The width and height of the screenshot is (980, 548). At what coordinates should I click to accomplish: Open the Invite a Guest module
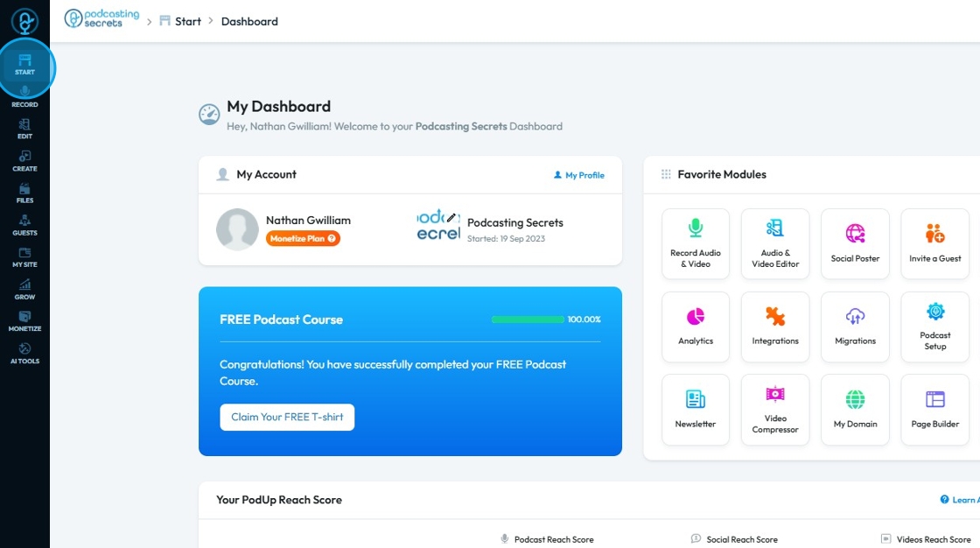click(x=935, y=243)
